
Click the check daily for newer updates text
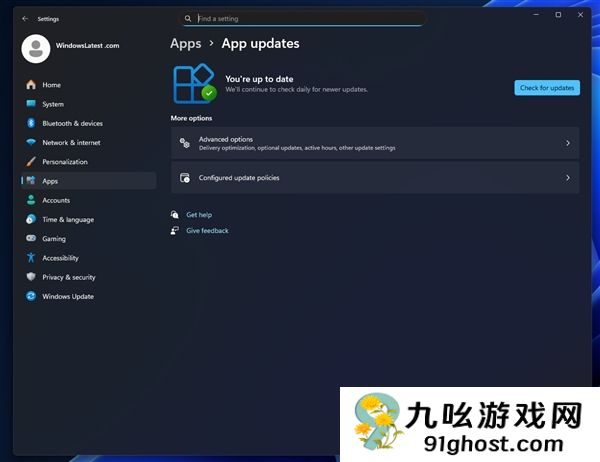[296, 89]
